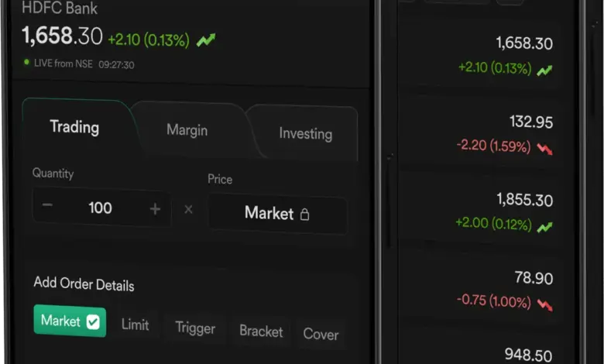
Task: Click the quantity field showing 100
Action: 101,208
